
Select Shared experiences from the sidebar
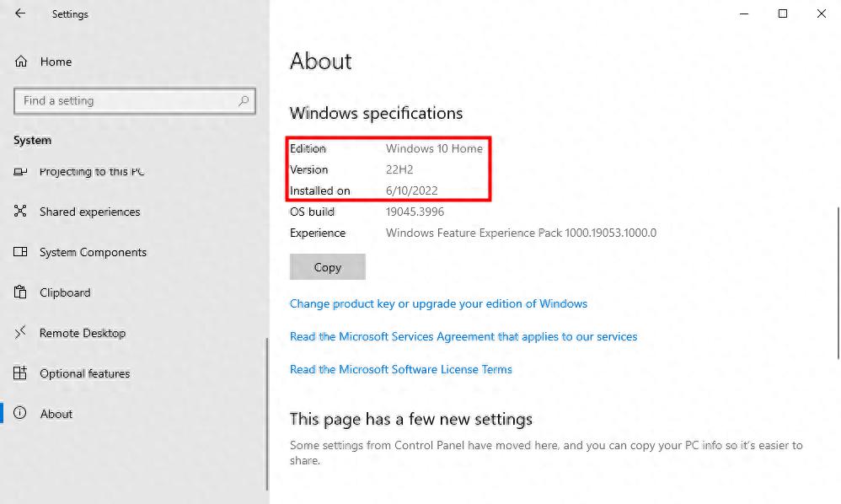pos(89,212)
